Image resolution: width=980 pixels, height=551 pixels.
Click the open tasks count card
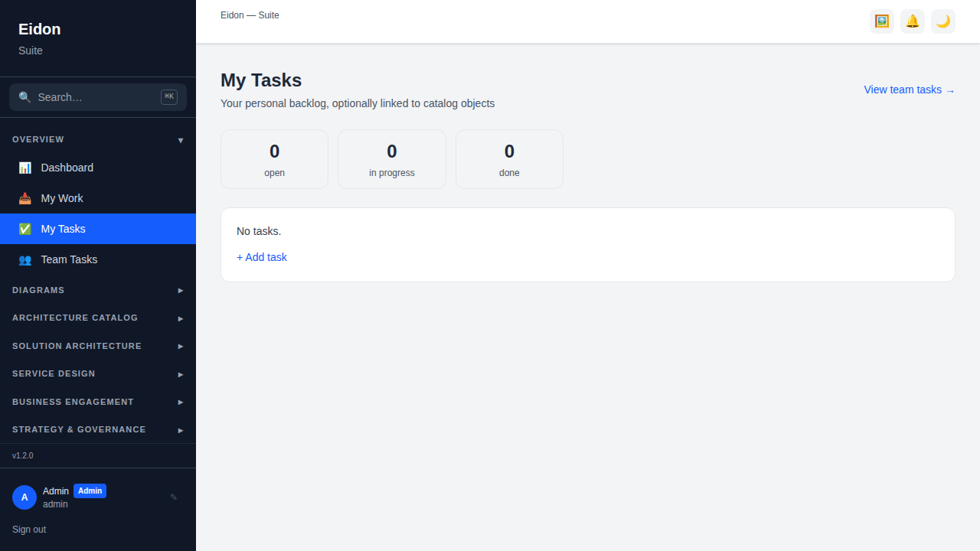coord(274,159)
